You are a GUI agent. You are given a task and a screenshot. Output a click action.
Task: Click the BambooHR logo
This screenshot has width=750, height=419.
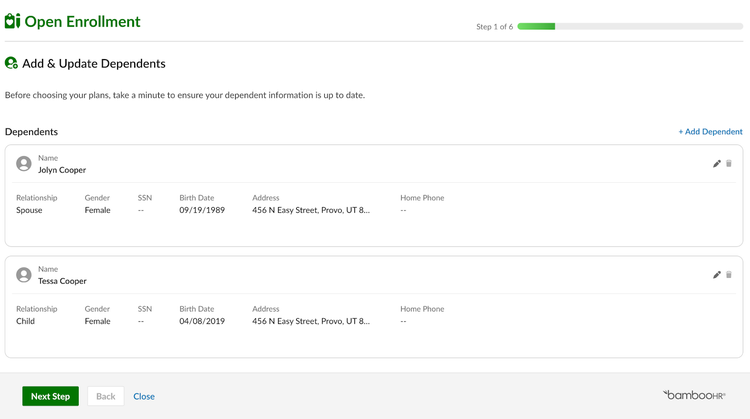[694, 395]
